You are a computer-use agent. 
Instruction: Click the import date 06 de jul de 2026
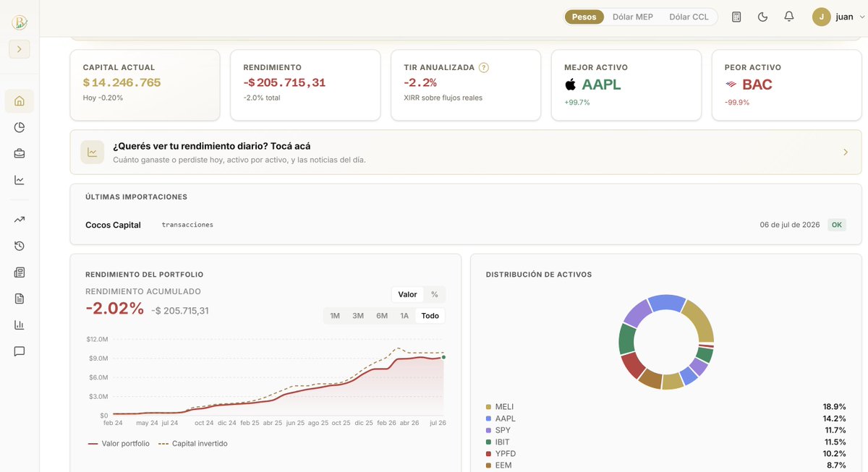[x=790, y=225]
